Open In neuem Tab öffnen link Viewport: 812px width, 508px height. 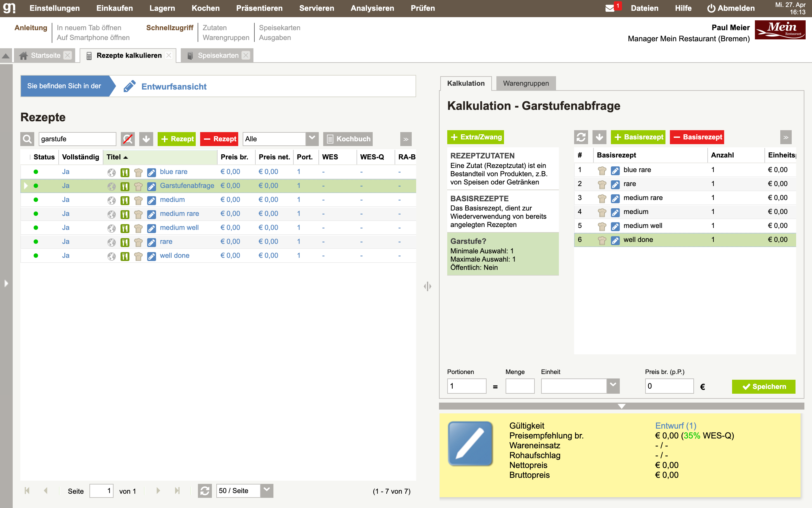point(89,28)
